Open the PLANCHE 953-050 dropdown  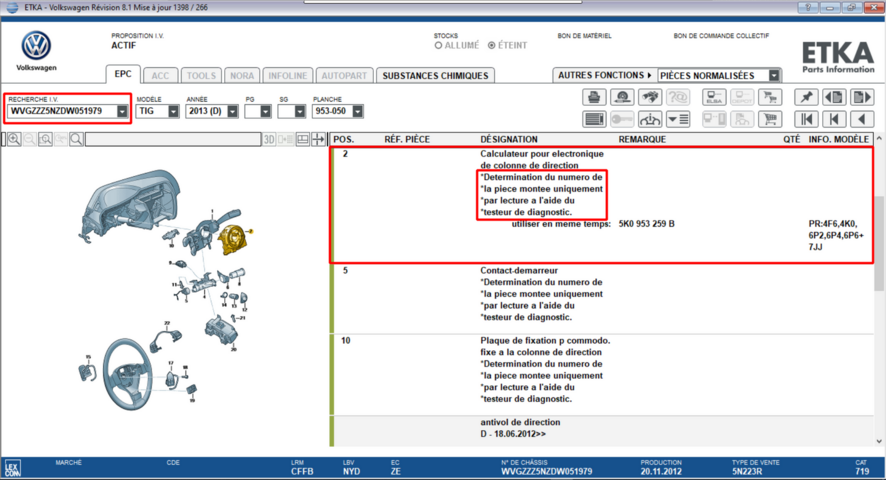click(x=357, y=111)
